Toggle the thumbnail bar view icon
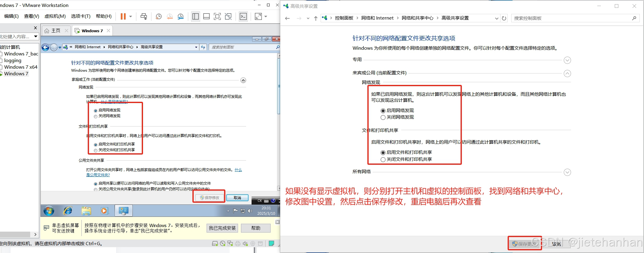Viewport: 644px width, 253px height. tap(206, 16)
